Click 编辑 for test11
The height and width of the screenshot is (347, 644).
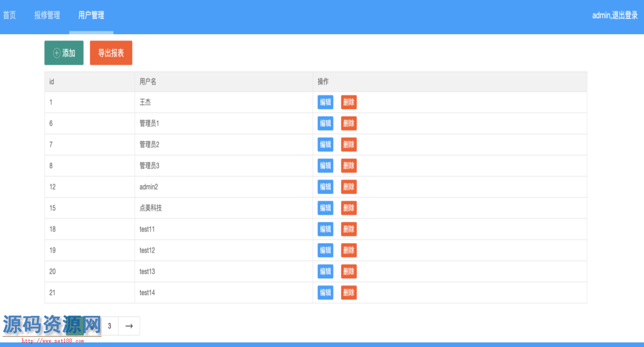325,229
